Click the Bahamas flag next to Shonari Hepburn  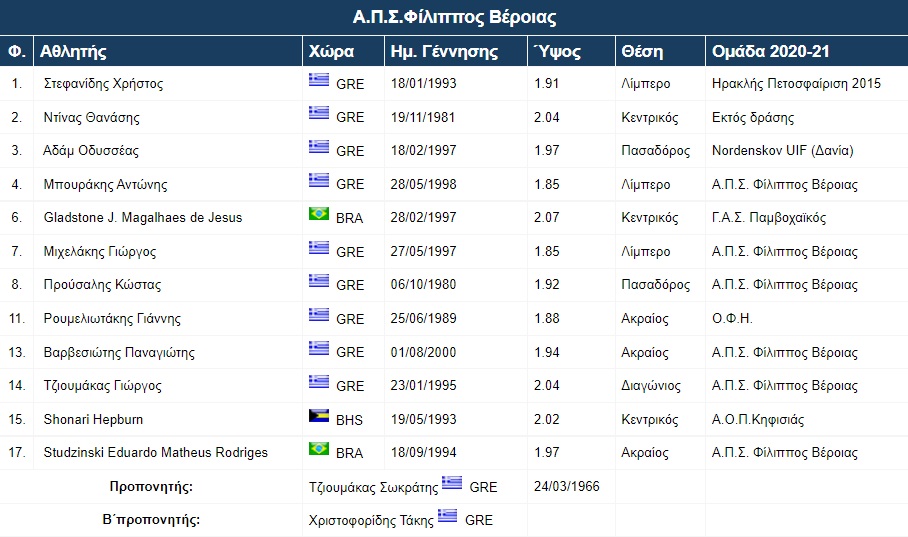pyautogui.click(x=318, y=415)
